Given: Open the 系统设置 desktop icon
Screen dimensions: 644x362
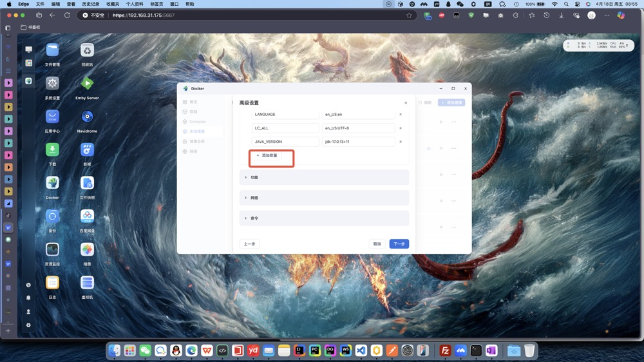Looking at the screenshot, I should [52, 83].
